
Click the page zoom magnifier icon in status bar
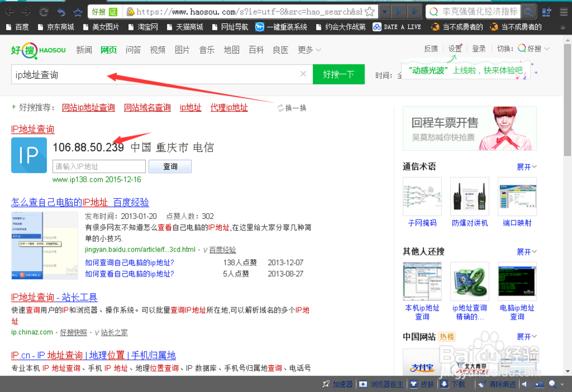pos(553,384)
